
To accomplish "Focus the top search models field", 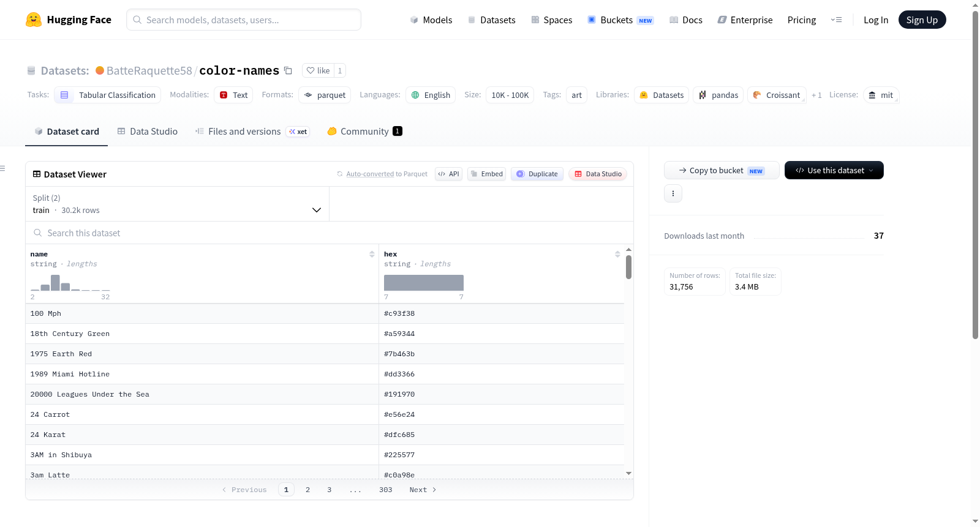I will tap(244, 20).
